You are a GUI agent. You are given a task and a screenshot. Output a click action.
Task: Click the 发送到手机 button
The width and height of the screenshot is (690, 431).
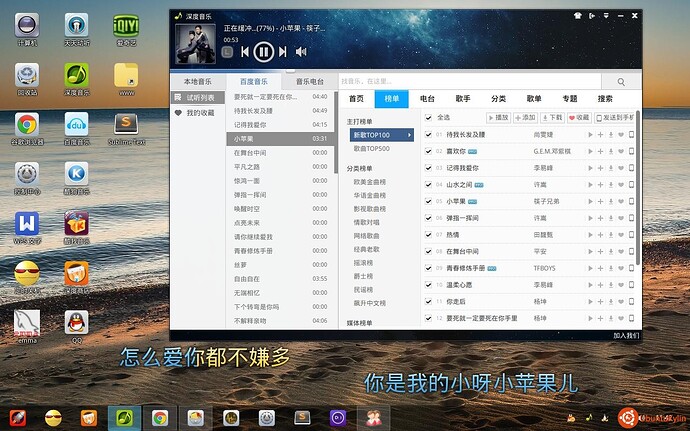pos(615,118)
